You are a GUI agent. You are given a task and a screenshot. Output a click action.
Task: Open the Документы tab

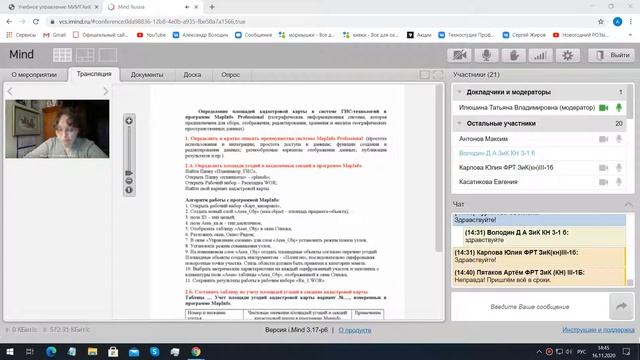[147, 75]
